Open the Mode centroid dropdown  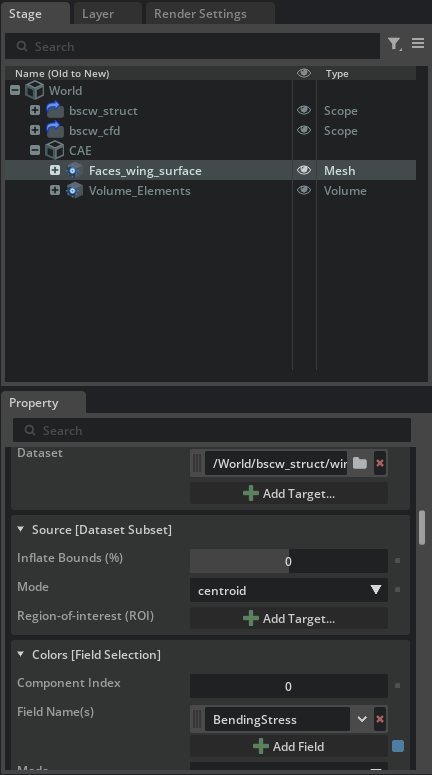pos(289,590)
